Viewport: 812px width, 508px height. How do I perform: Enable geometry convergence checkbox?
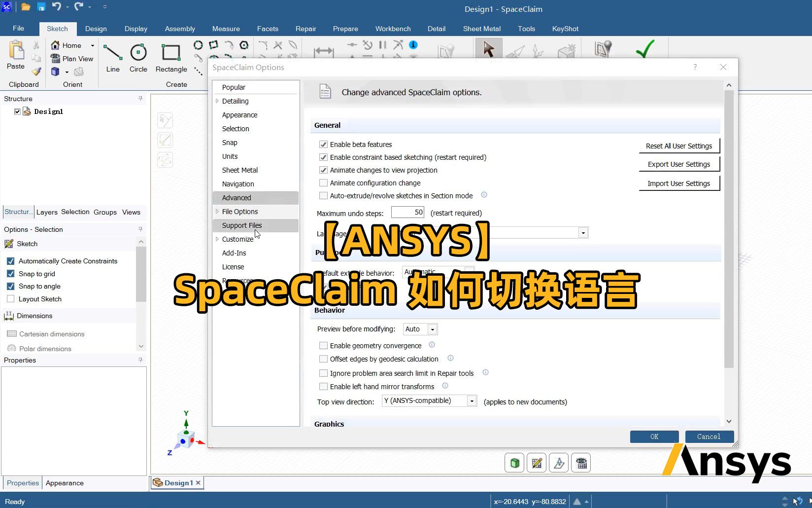(323, 346)
